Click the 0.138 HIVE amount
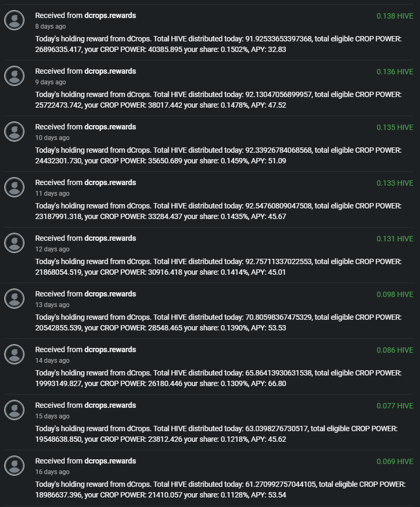The image size is (420, 507). (395, 16)
